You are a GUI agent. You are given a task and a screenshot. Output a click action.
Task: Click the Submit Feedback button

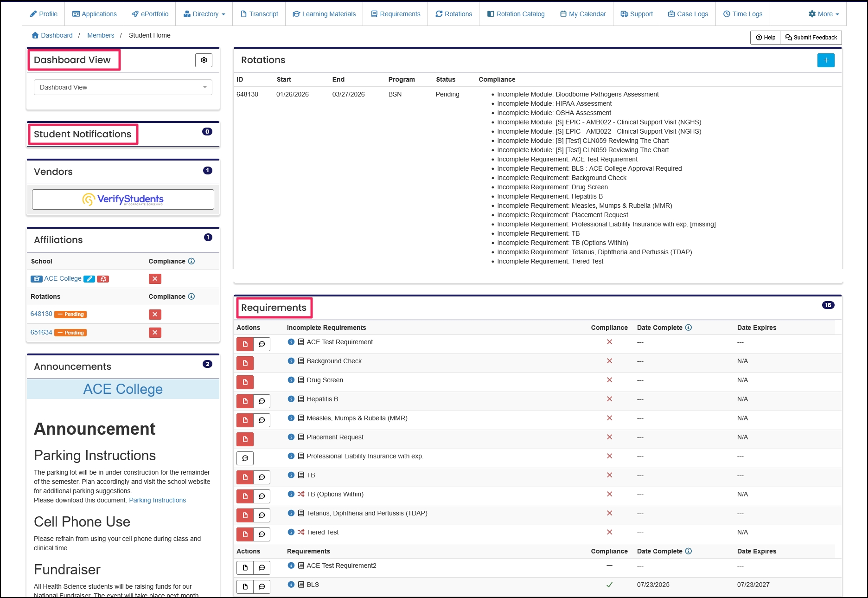tap(811, 37)
